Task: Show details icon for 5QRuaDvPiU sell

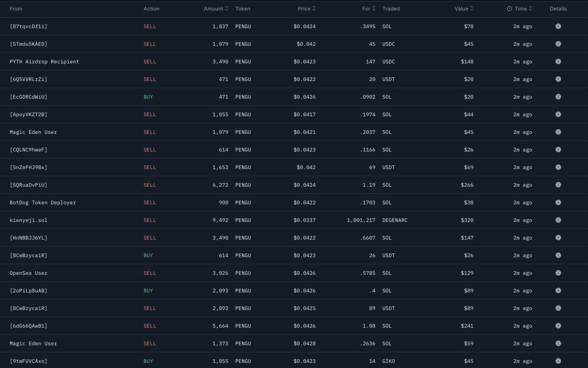Action: pos(558,185)
